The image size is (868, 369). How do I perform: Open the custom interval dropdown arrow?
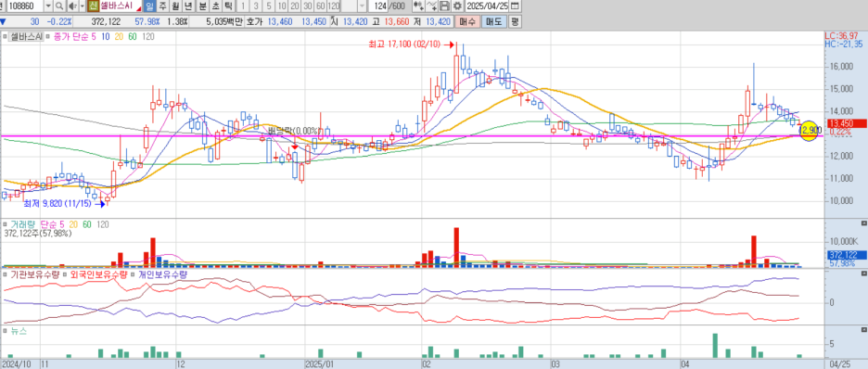click(x=362, y=6)
